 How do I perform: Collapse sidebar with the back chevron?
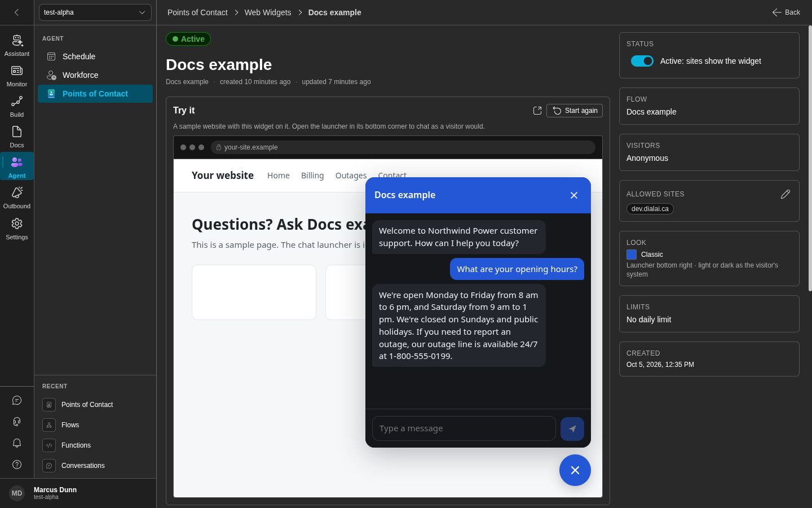(17, 12)
